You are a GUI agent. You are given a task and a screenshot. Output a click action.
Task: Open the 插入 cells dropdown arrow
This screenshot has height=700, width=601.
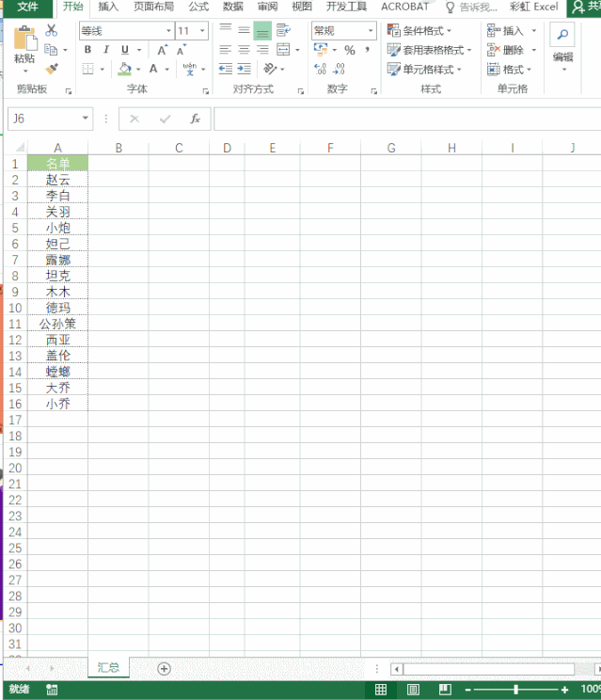(534, 31)
